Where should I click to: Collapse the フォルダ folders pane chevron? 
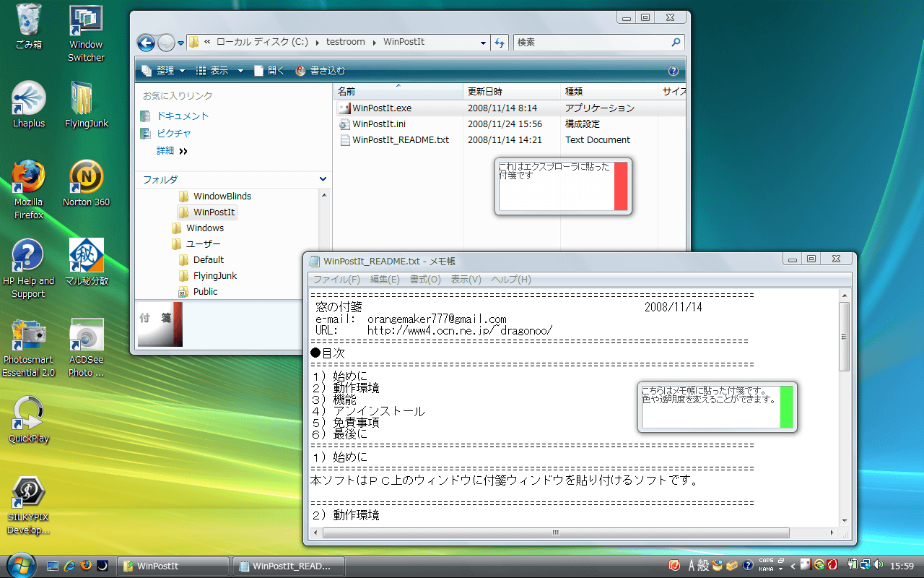[x=323, y=179]
